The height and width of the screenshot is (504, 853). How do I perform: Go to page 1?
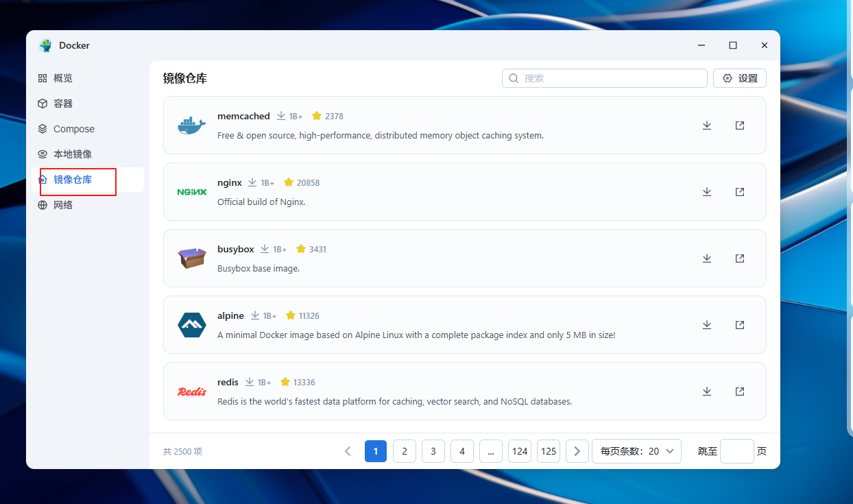[376, 451]
